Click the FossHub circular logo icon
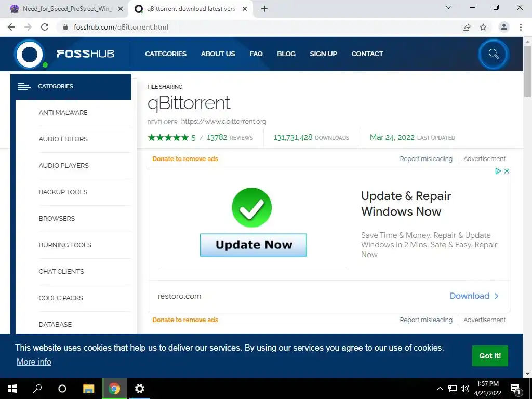Viewport: 532px width, 399px height. pos(30,54)
